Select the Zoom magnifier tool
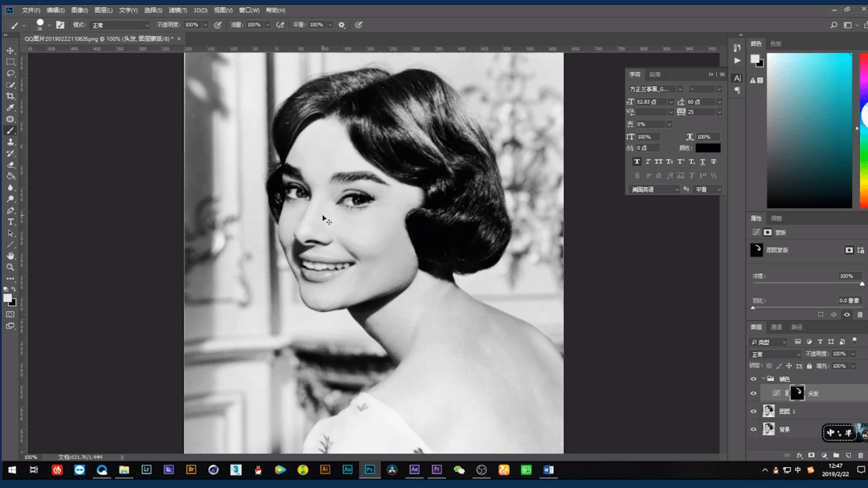The height and width of the screenshot is (488, 868). click(x=10, y=267)
